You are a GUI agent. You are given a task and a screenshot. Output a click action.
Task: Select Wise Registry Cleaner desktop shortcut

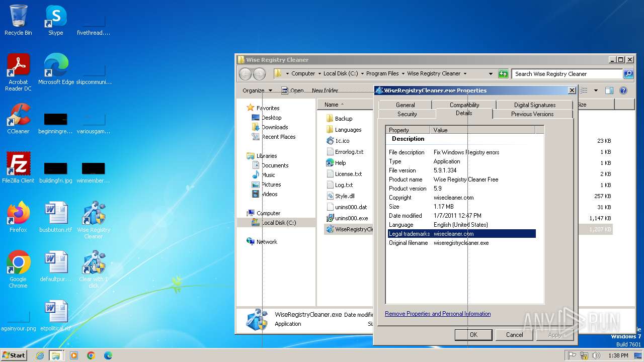tap(94, 220)
